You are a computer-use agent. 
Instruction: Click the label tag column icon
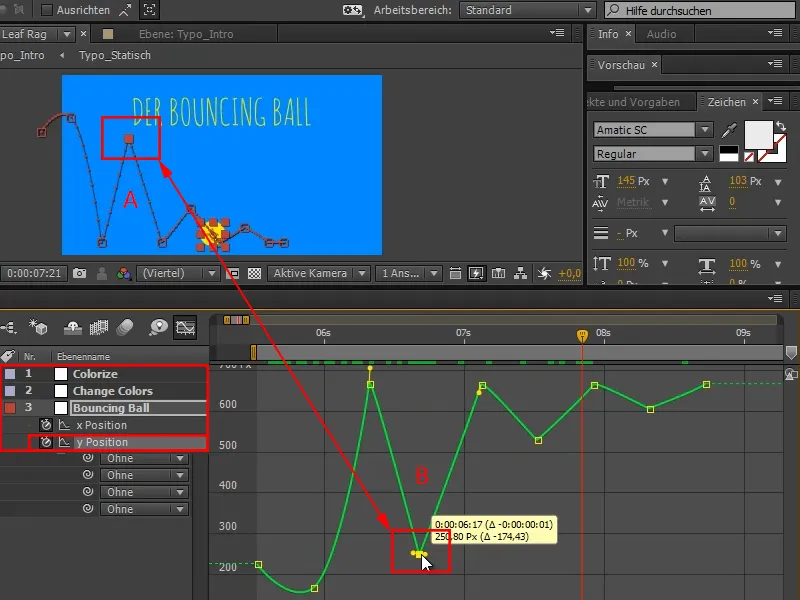(8, 356)
